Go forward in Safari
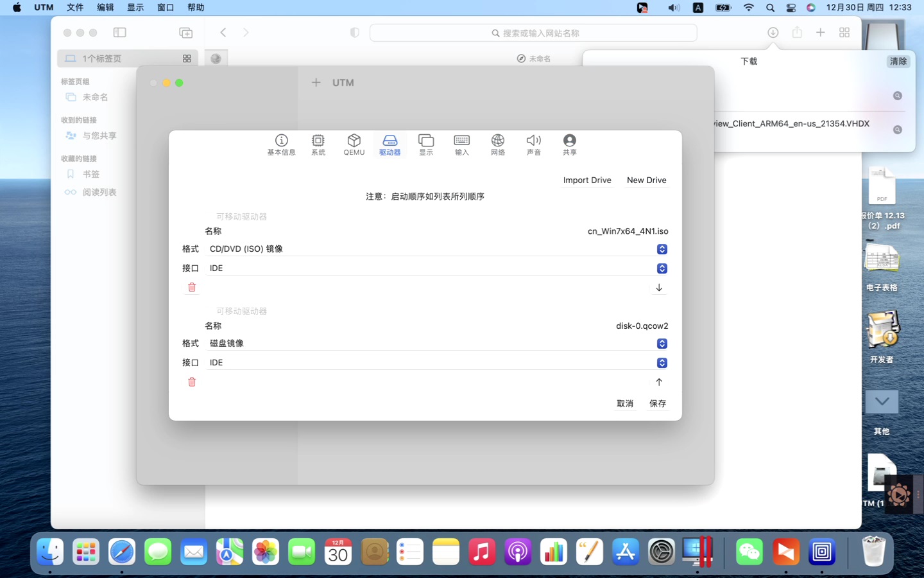 coord(246,32)
